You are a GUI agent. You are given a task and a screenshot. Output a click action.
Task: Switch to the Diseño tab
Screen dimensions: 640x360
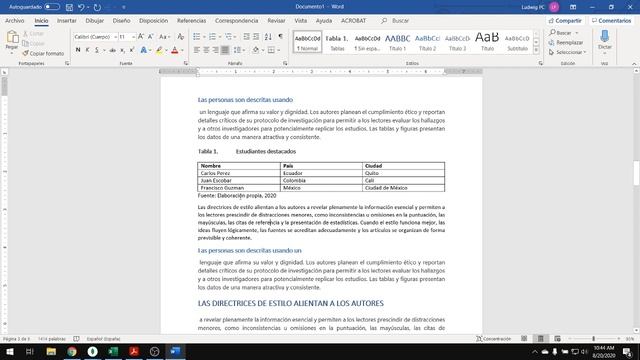point(121,20)
